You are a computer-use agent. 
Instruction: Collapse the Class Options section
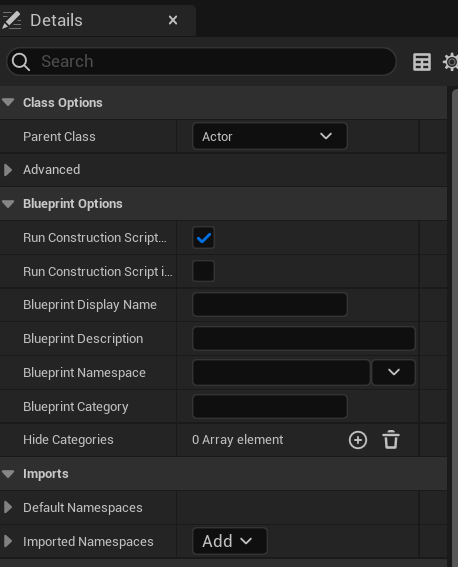[x=8, y=103]
